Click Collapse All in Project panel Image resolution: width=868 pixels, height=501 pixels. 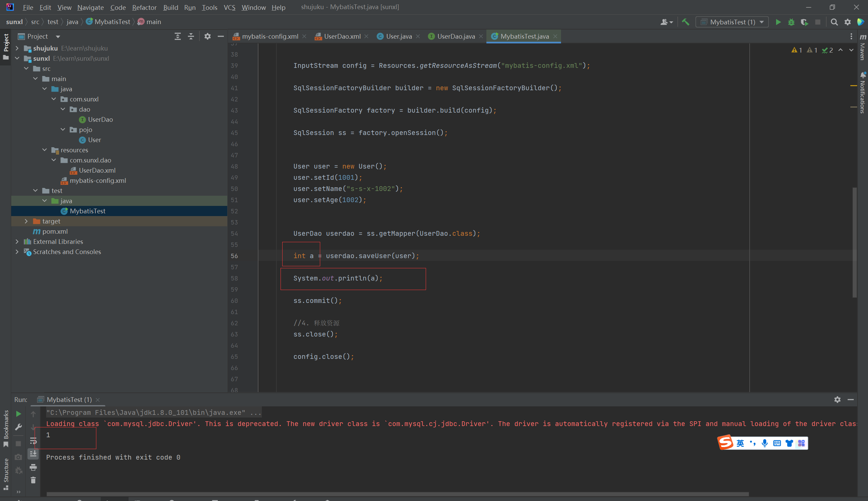[x=191, y=37]
